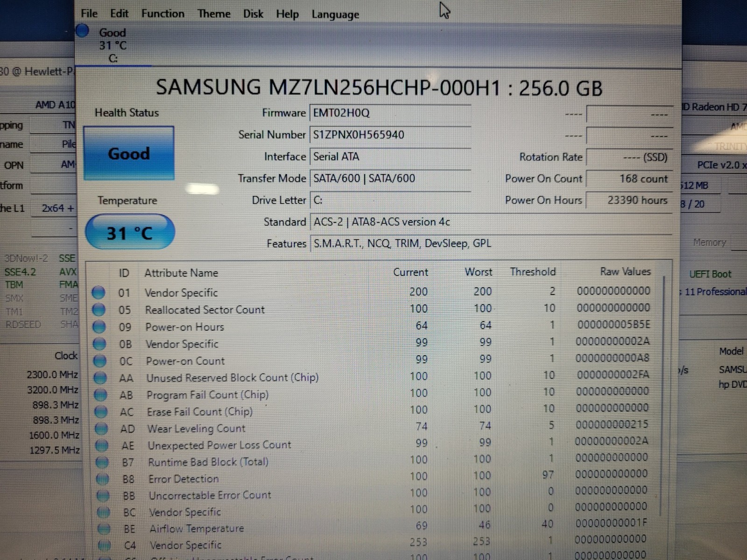Click status icon for Program Fail Count
This screenshot has width=747, height=560.
(x=101, y=395)
